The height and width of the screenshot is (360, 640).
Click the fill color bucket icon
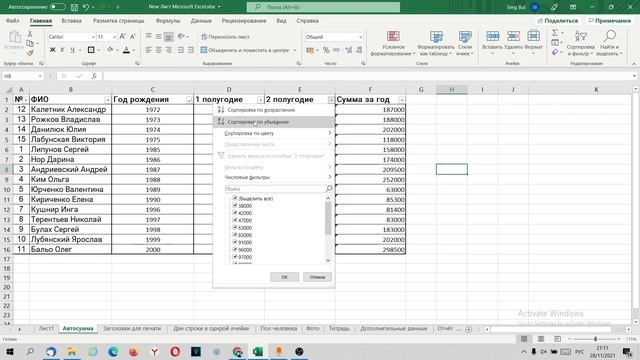click(x=110, y=50)
